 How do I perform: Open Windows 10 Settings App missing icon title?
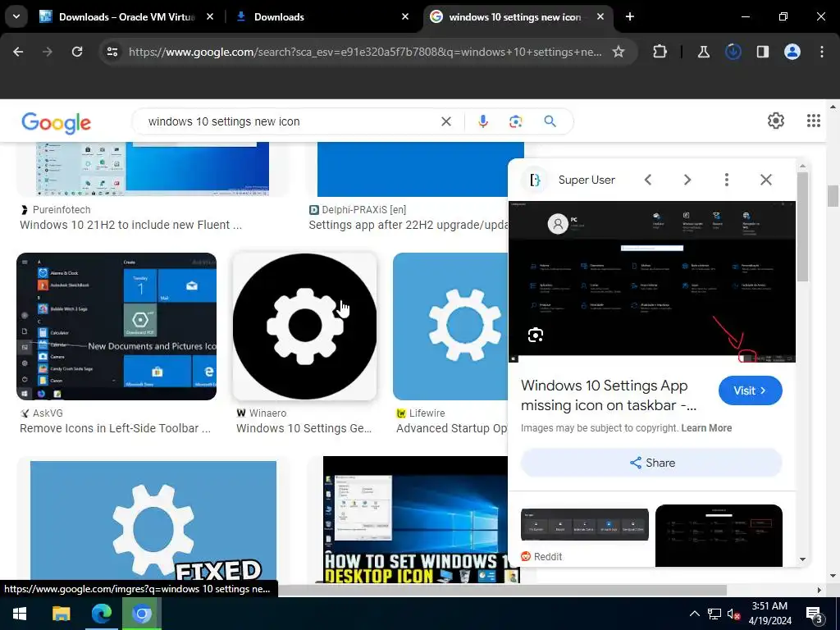[x=609, y=395]
